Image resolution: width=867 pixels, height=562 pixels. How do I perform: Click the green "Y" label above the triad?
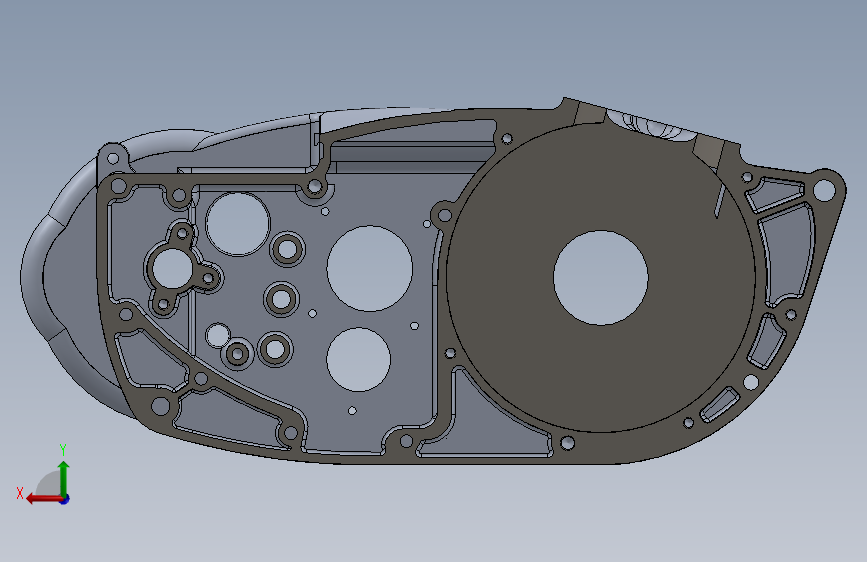tap(63, 450)
